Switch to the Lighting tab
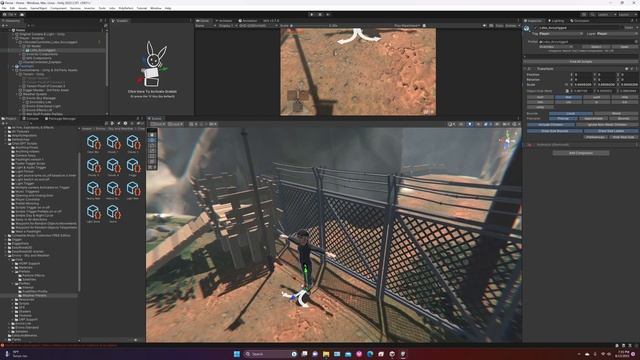 click(x=556, y=20)
